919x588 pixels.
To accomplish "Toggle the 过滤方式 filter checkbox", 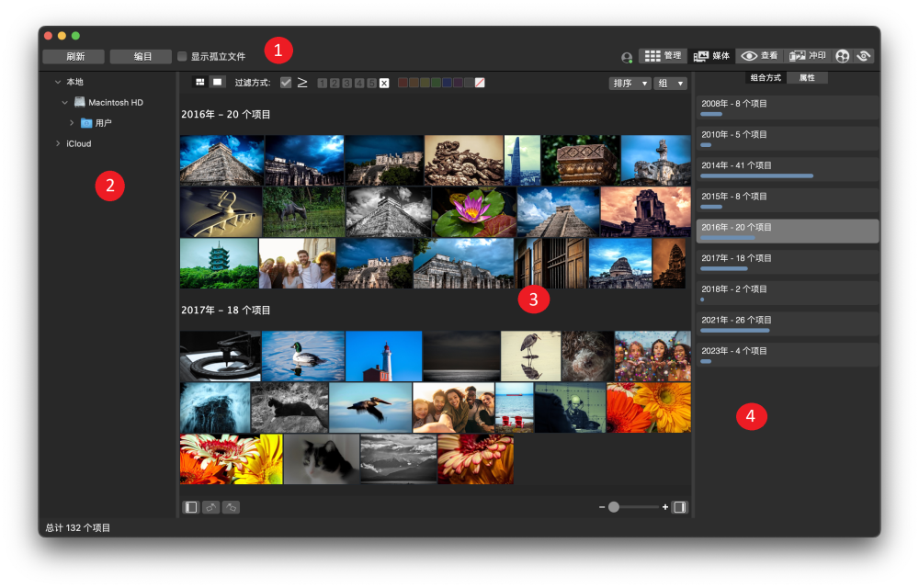I will click(x=286, y=83).
